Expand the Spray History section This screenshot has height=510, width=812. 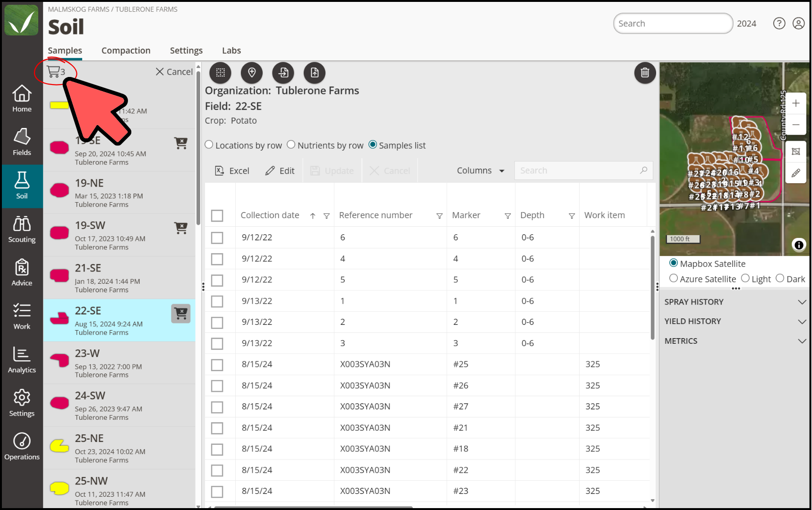point(735,302)
